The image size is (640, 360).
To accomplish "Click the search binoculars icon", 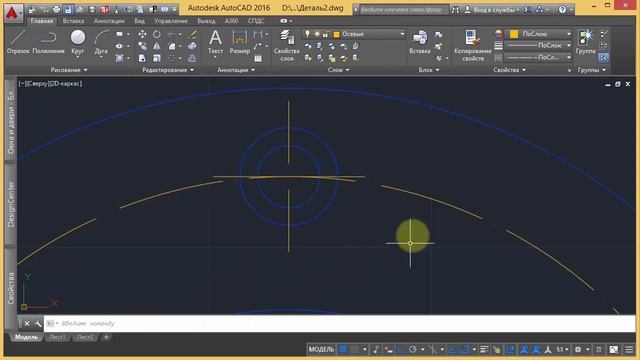I will (x=456, y=9).
